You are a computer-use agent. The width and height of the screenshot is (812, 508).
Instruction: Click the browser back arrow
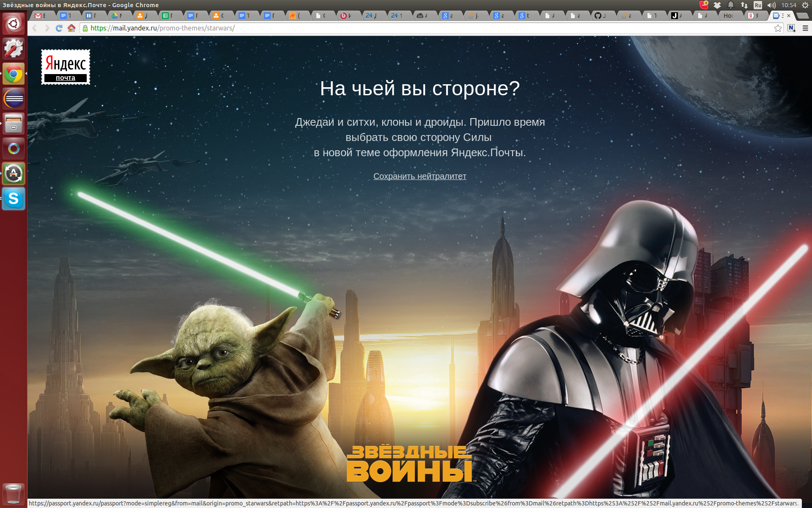click(x=35, y=28)
